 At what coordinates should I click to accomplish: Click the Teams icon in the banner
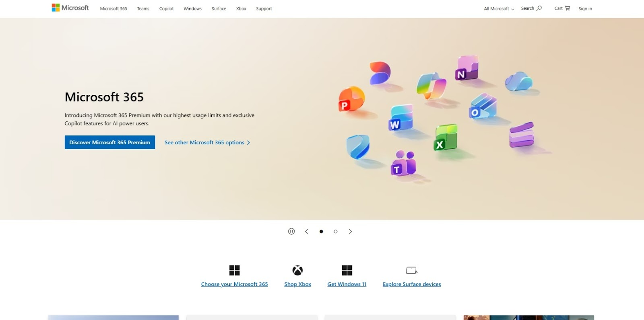click(403, 163)
